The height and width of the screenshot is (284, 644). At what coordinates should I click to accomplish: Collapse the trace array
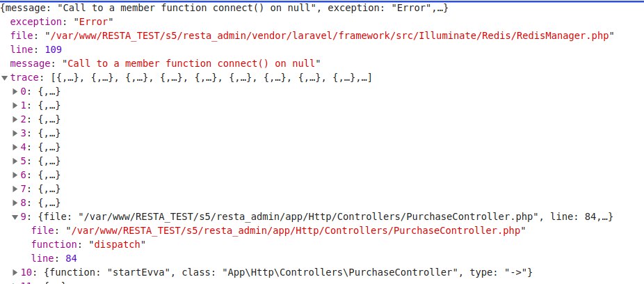click(6, 77)
